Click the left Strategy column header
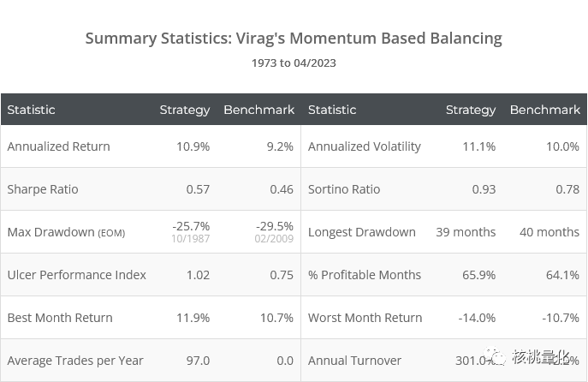This screenshot has height=382, width=588. [184, 110]
